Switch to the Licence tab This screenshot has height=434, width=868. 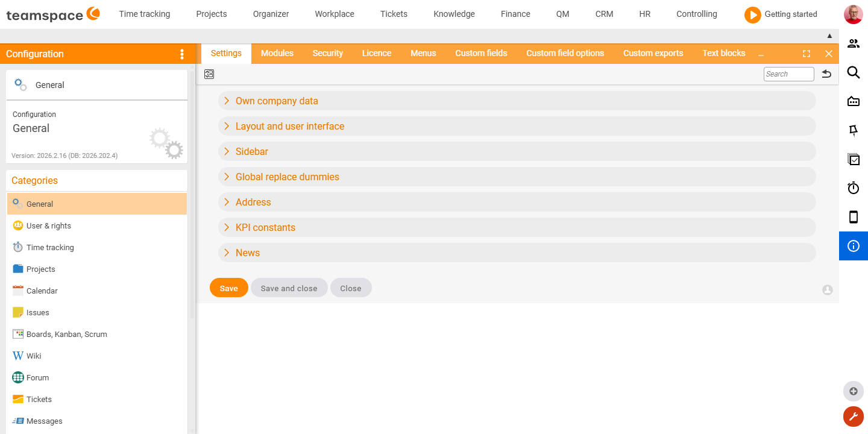coord(377,53)
